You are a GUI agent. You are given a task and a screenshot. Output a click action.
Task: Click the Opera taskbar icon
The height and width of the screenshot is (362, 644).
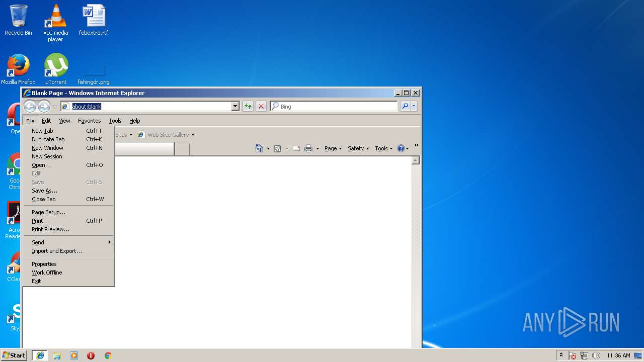91,355
